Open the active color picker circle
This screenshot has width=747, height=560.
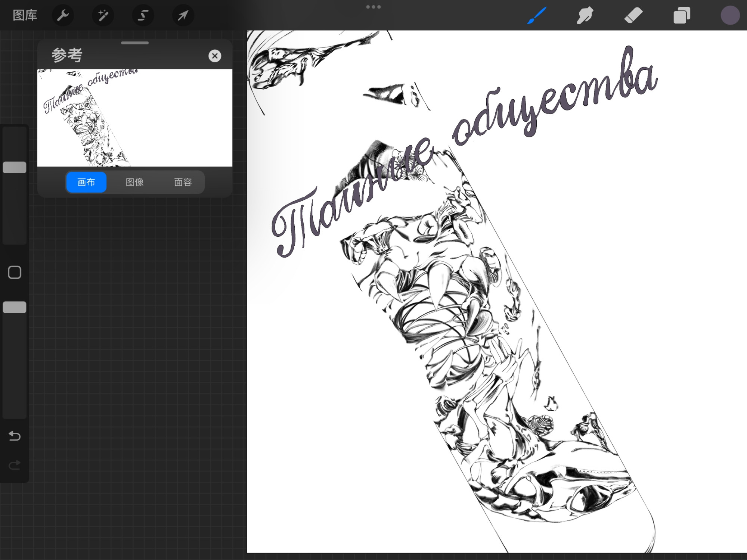coord(730,16)
